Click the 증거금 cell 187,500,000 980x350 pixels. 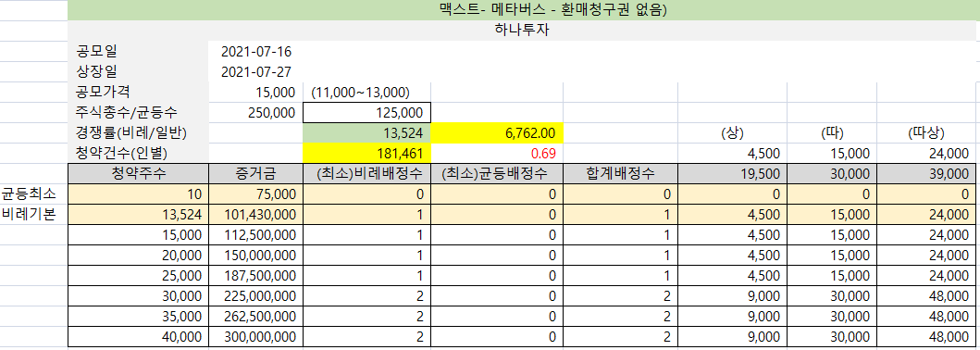tap(256, 276)
